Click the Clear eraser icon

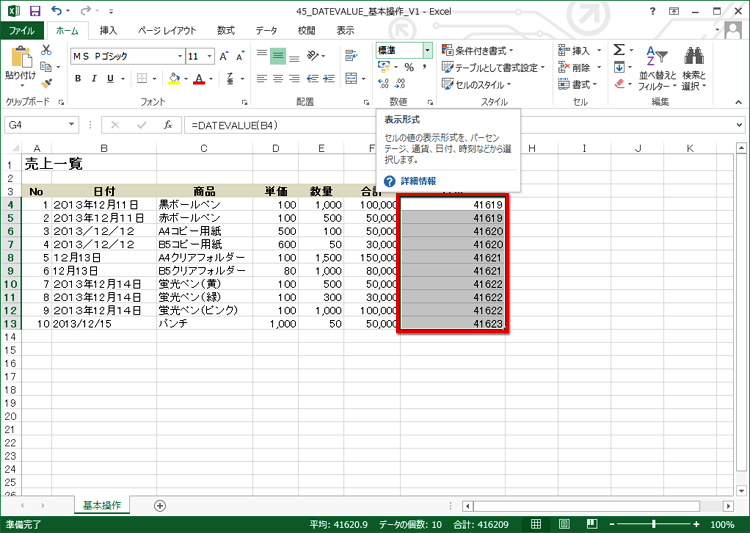619,84
